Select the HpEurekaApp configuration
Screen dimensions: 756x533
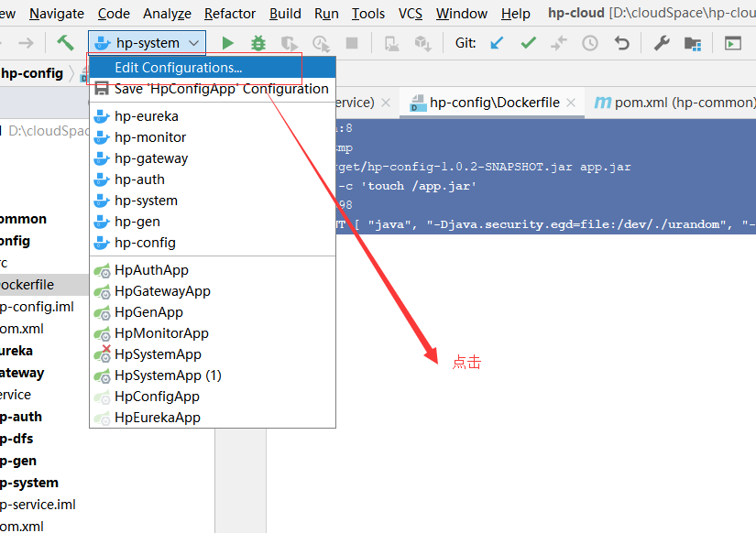[x=213, y=418]
